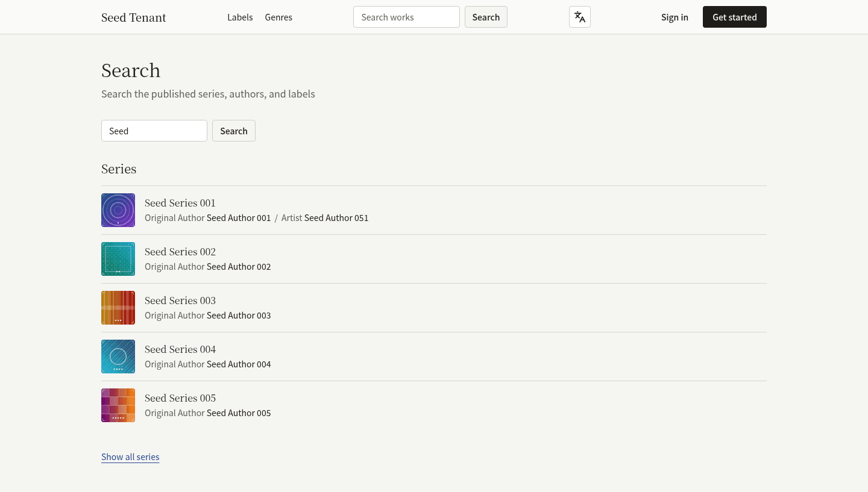
Task: Open the Seed Series 005 title
Action: point(180,398)
